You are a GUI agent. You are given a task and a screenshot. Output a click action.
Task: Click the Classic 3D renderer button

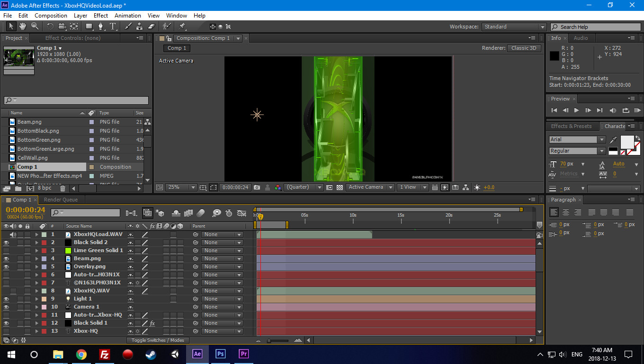click(x=524, y=48)
